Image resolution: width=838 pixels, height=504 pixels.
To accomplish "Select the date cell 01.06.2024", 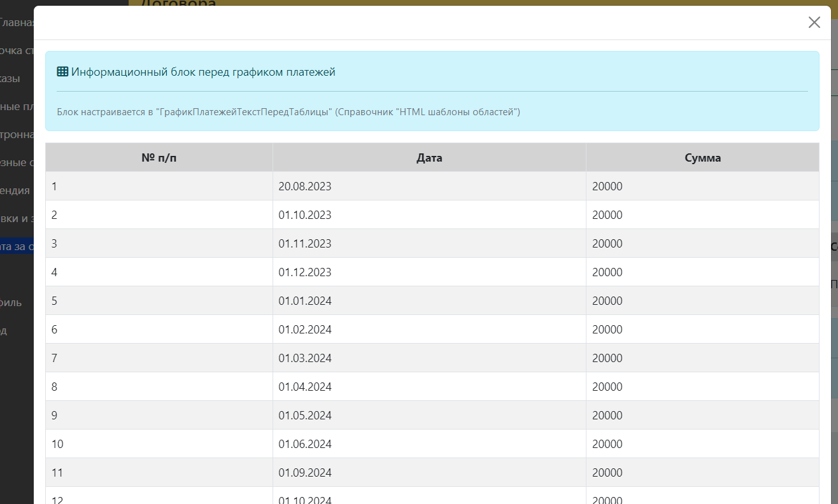I will 305,444.
